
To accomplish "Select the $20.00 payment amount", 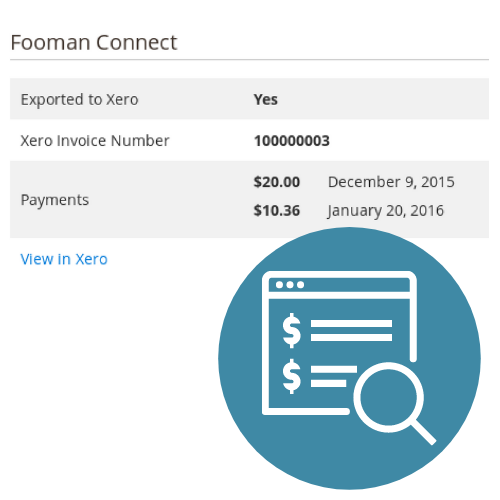I will 277,182.
